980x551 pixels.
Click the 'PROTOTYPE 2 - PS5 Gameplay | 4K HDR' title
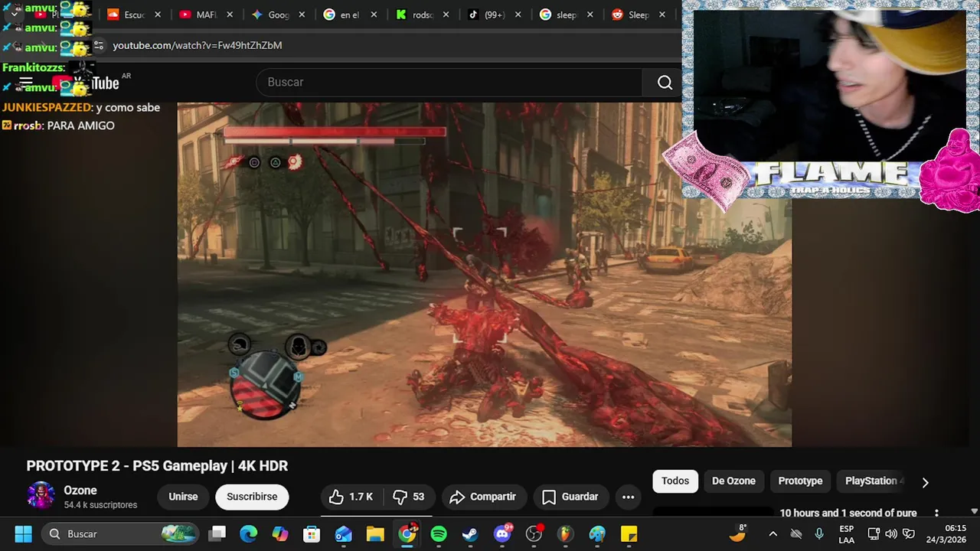[x=157, y=466]
